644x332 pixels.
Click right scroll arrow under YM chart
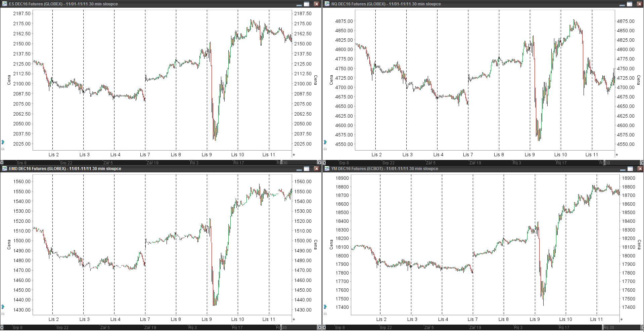click(x=642, y=327)
